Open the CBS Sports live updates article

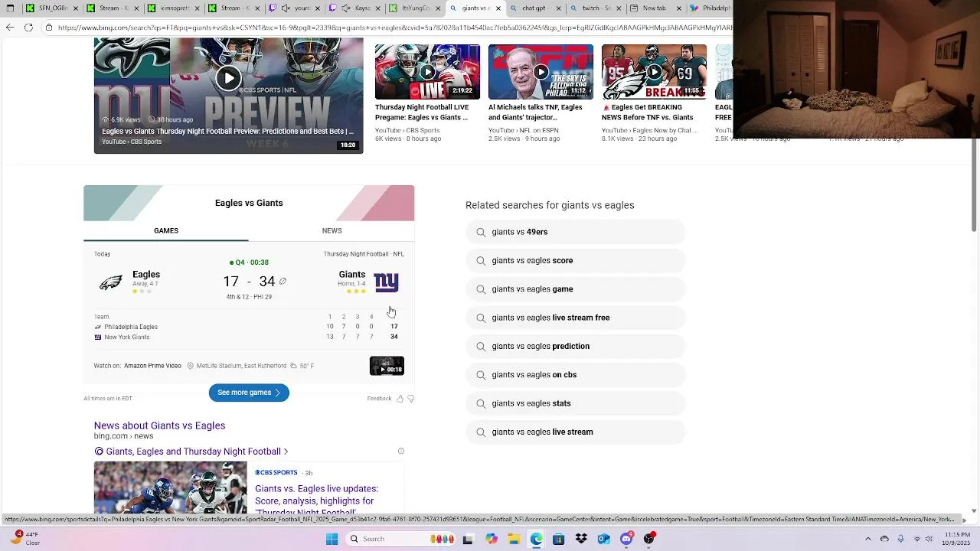pyautogui.click(x=316, y=500)
